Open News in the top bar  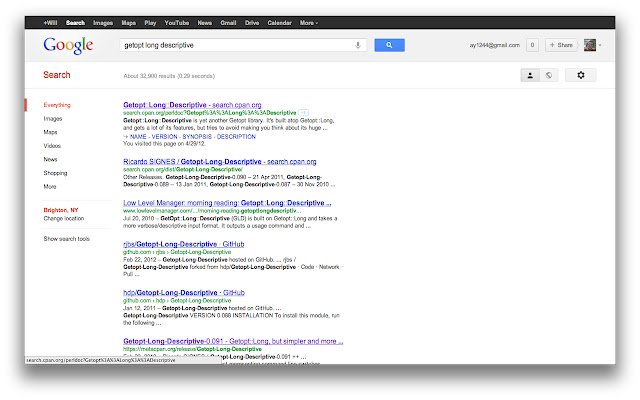tap(204, 23)
